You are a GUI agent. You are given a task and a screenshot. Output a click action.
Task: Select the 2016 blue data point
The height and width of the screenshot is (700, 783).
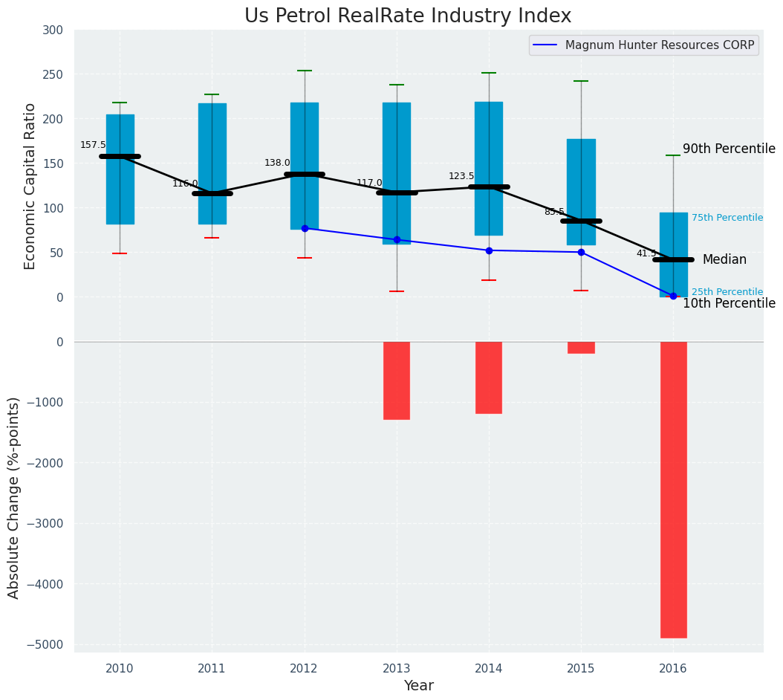(x=673, y=296)
